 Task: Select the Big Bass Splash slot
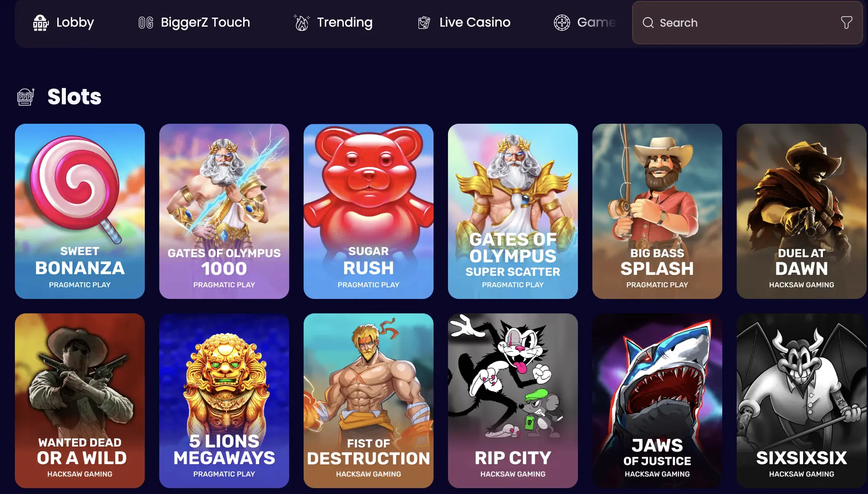(x=657, y=211)
